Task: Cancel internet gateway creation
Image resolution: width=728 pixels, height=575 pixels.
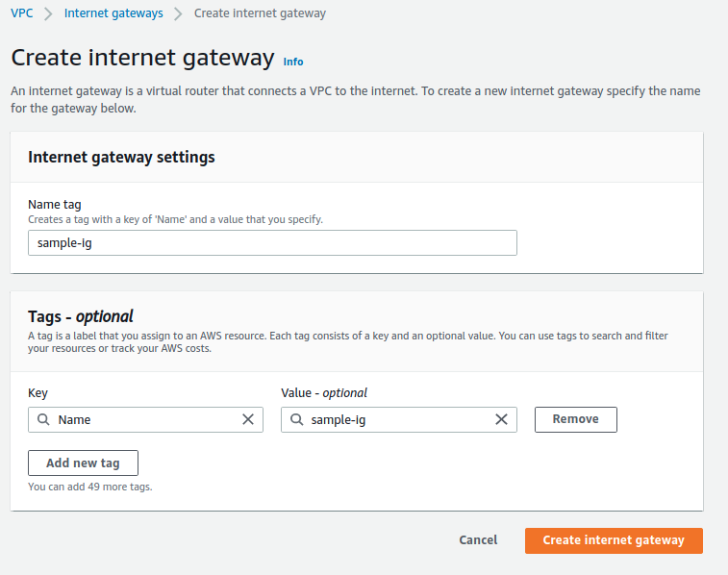Action: (x=478, y=540)
